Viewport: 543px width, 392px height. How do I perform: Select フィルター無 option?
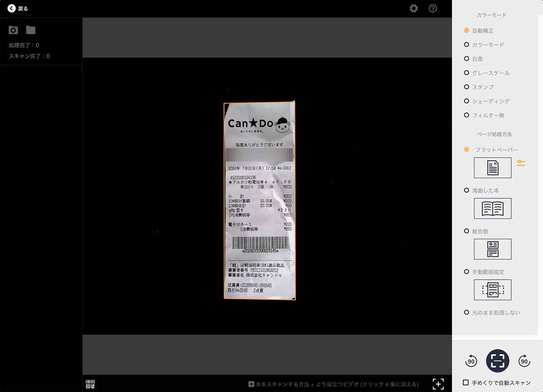pos(484,115)
